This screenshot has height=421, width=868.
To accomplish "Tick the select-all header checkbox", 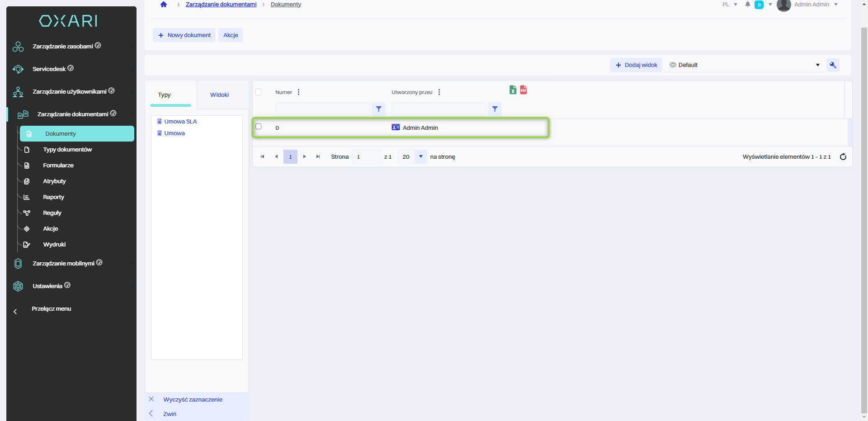I will point(259,92).
